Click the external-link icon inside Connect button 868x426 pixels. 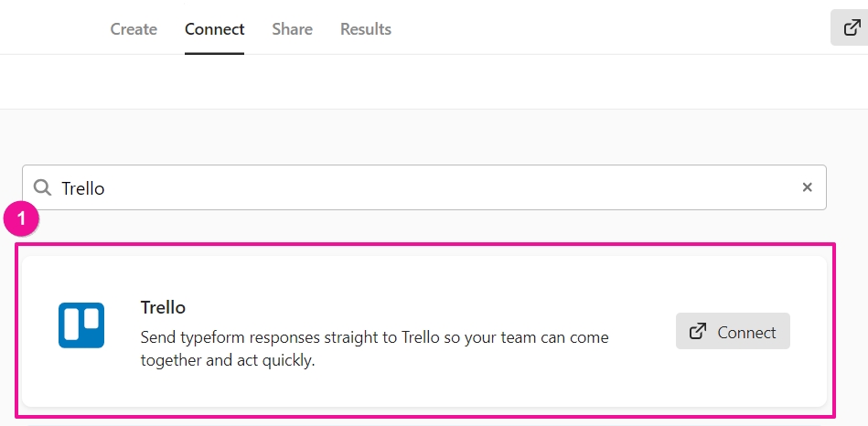(698, 331)
